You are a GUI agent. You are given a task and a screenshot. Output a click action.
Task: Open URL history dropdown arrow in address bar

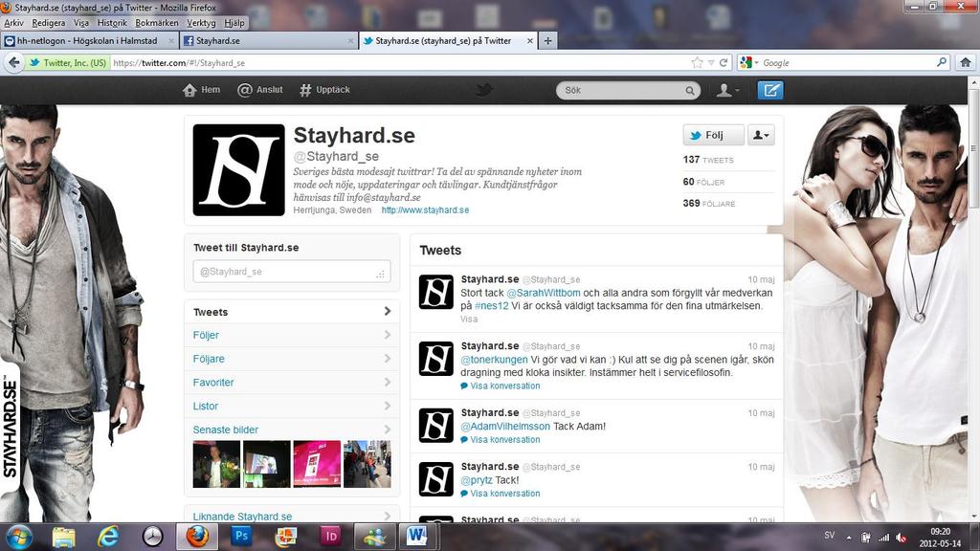pos(711,62)
